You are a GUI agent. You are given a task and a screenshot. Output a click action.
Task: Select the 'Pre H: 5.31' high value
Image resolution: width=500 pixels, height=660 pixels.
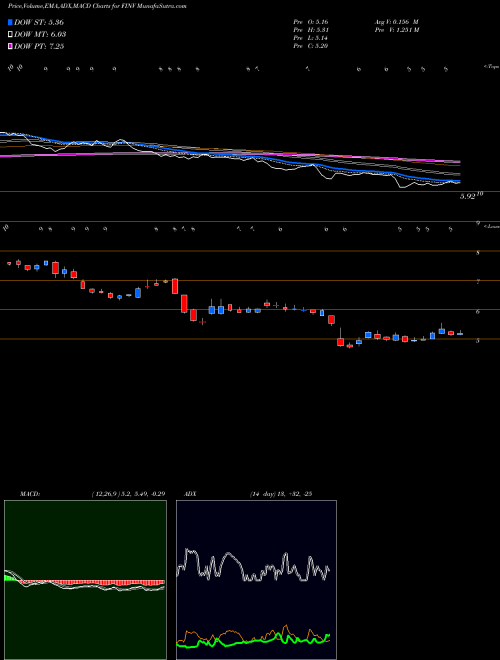pos(311,30)
